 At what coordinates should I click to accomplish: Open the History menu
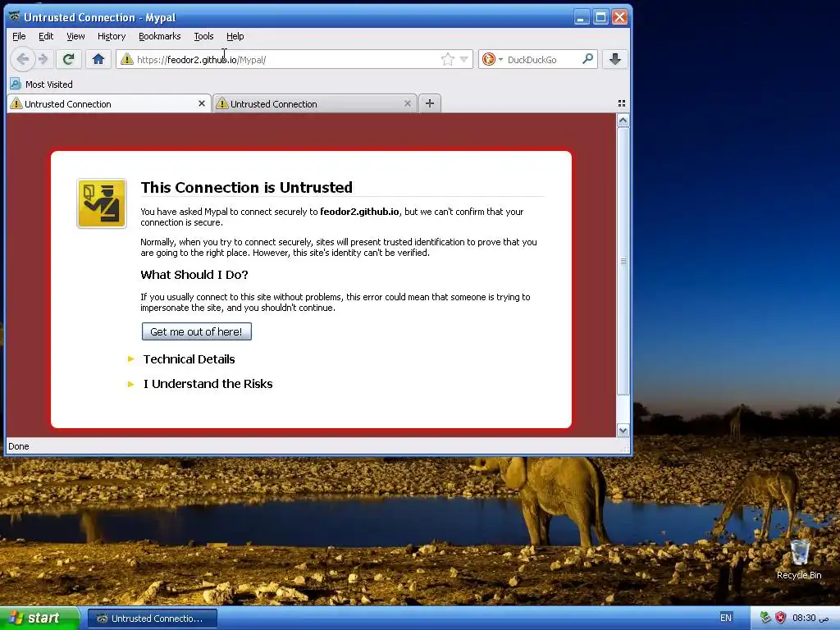point(112,36)
